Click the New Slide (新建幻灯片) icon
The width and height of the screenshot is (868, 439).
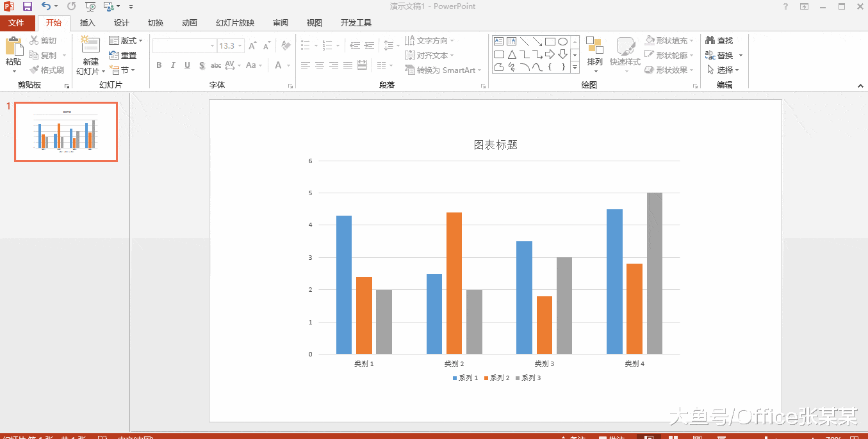point(90,45)
